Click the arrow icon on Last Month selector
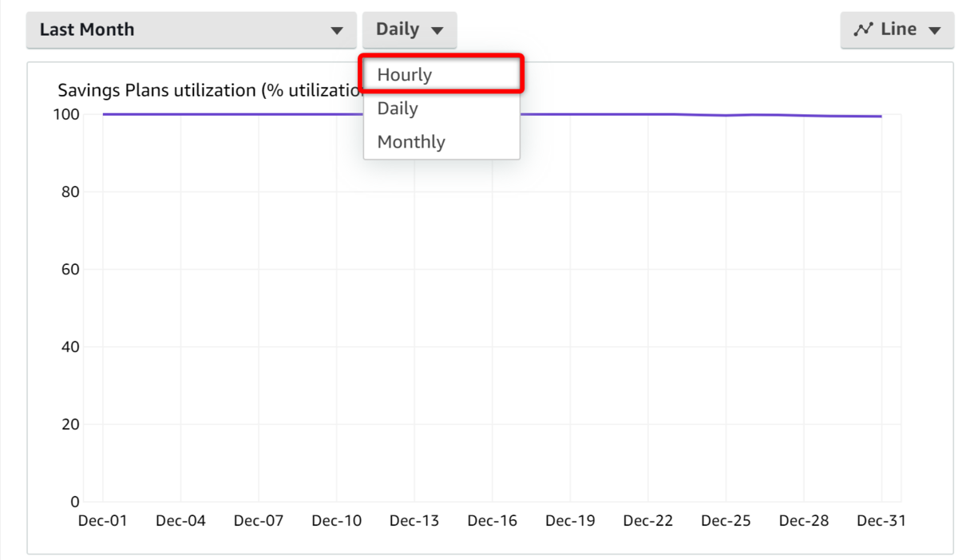 [337, 31]
